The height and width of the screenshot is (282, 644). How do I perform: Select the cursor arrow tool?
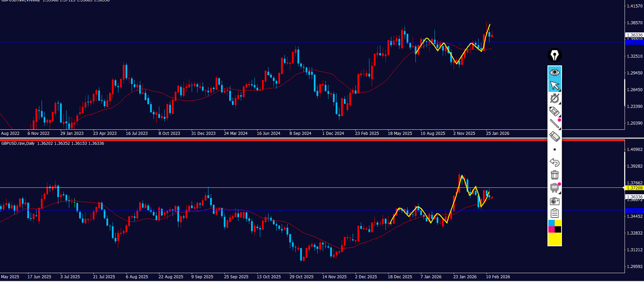554,85
